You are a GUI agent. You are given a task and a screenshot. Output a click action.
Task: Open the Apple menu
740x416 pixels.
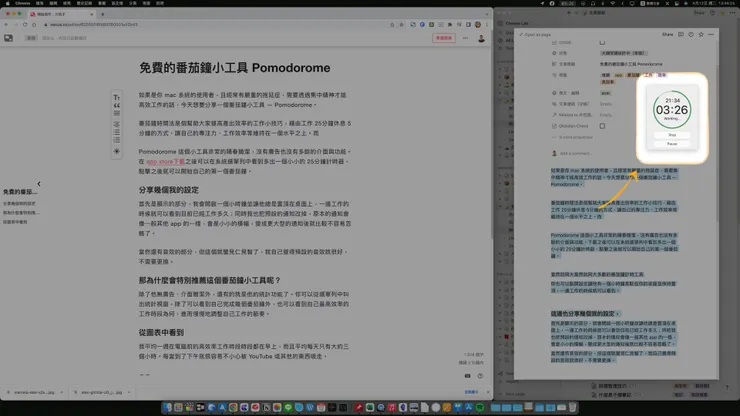click(x=7, y=3)
